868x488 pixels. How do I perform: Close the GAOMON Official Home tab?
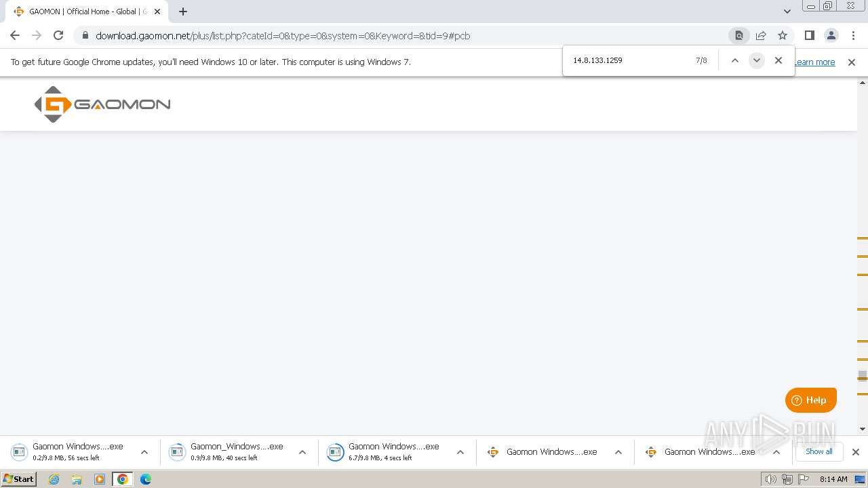point(157,12)
